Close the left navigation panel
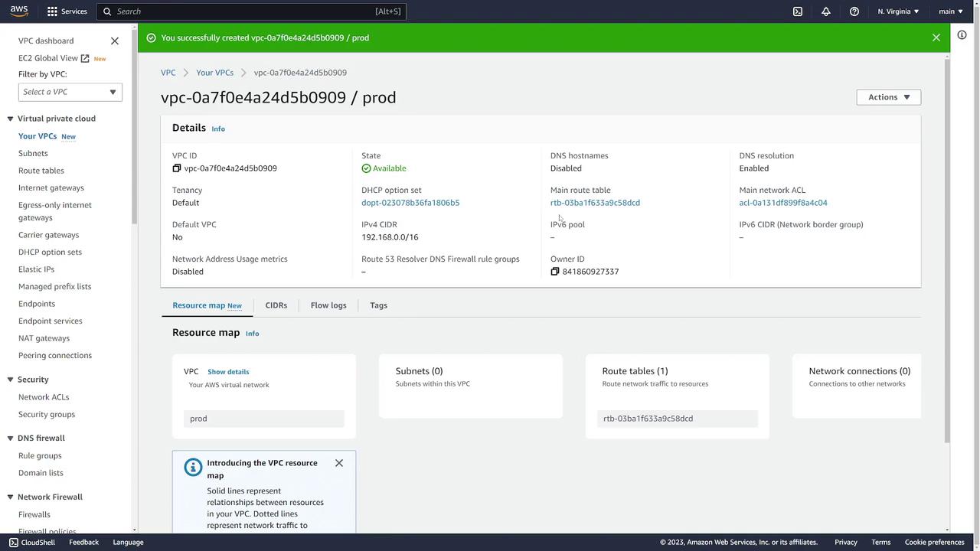Screen dimensions: 980x551 click(115, 41)
